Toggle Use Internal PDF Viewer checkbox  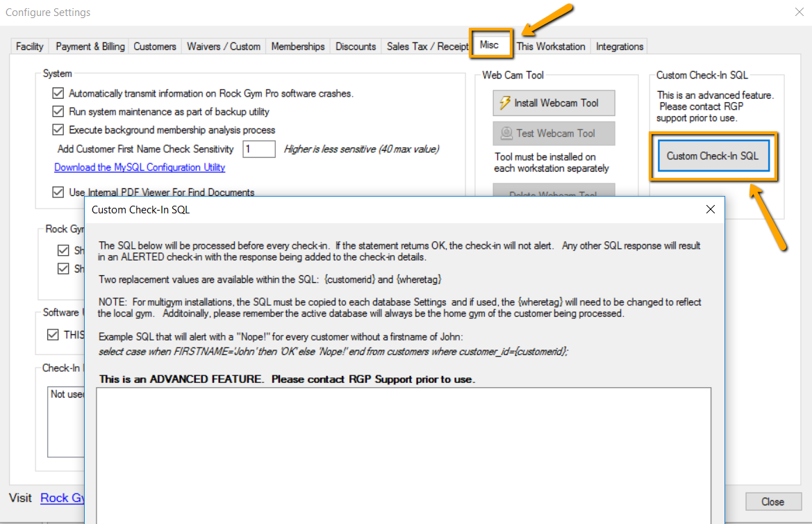58,193
